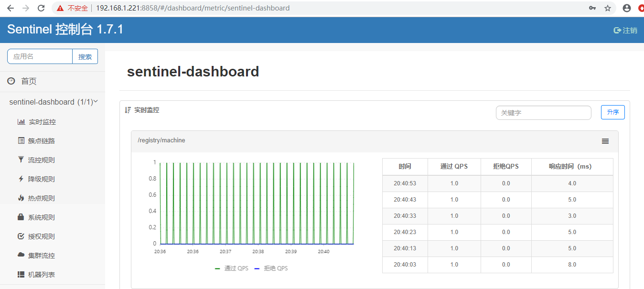Viewport: 644px width, 289px height.
Task: Click the 3.0 response time value
Action: point(572,216)
